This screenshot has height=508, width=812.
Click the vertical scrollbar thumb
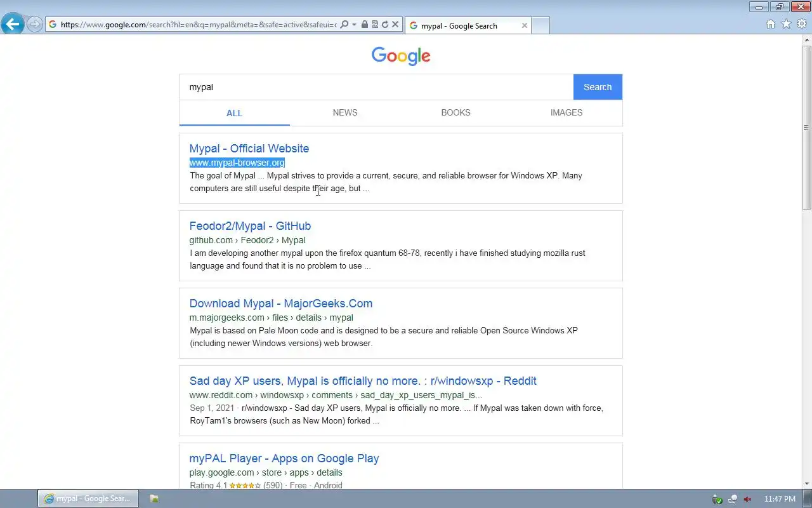click(806, 127)
